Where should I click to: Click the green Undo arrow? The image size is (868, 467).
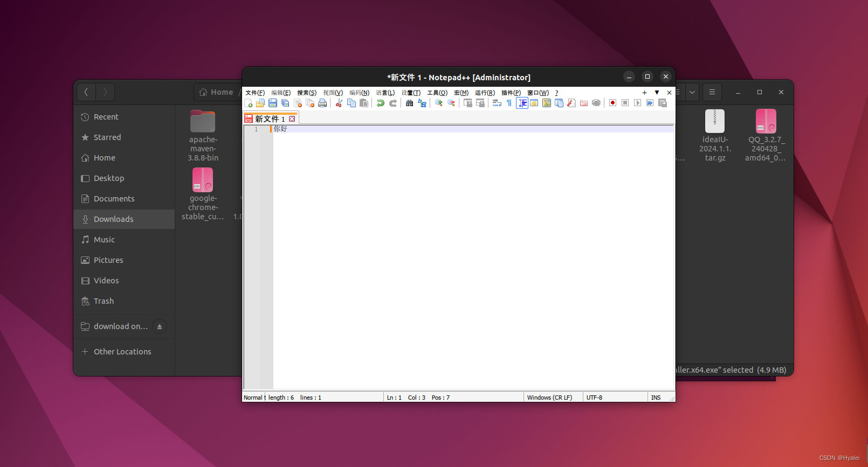(381, 103)
